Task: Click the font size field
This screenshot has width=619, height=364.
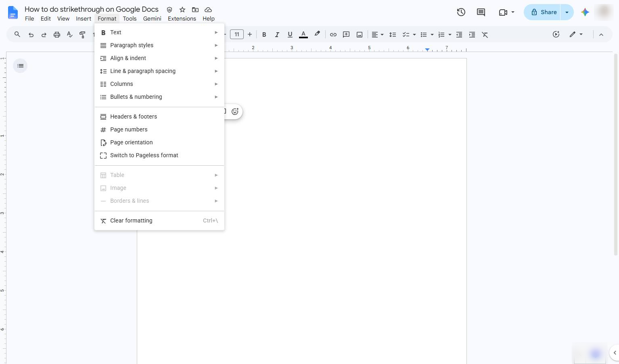Action: [237, 35]
